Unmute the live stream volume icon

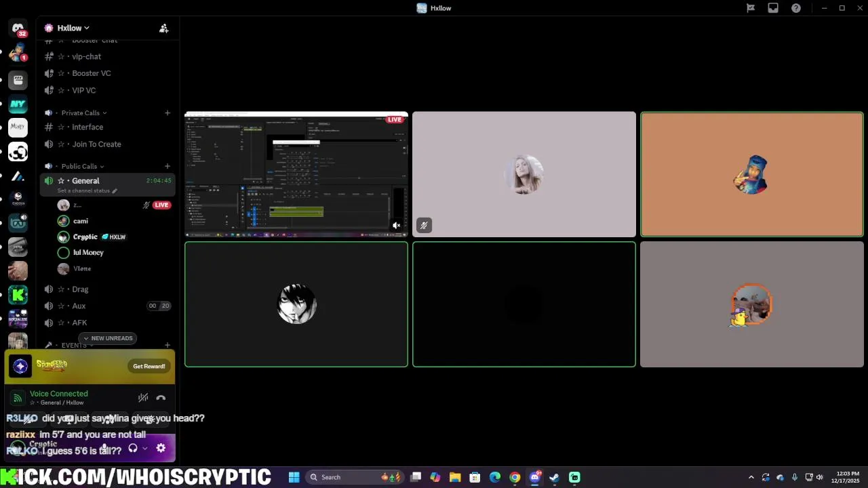point(397,226)
